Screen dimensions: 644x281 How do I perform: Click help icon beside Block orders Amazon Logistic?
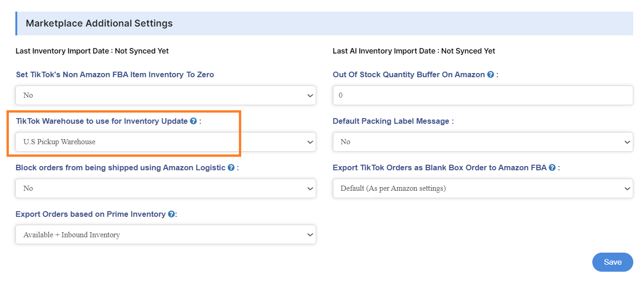point(231,167)
